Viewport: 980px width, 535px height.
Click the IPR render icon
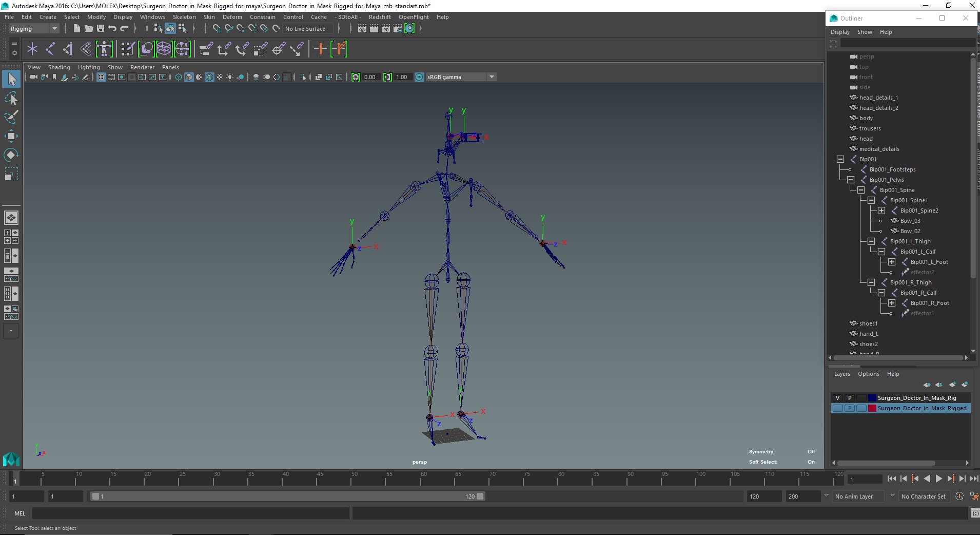click(386, 29)
